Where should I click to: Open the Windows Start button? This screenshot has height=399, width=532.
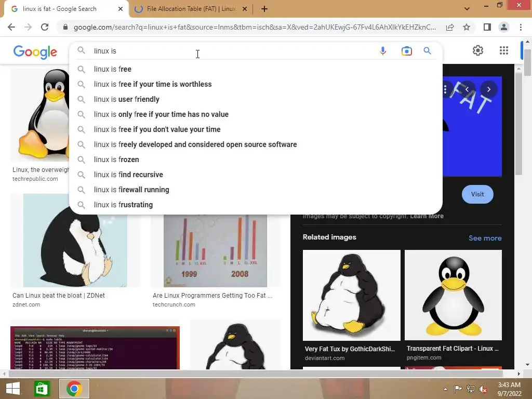(13, 389)
